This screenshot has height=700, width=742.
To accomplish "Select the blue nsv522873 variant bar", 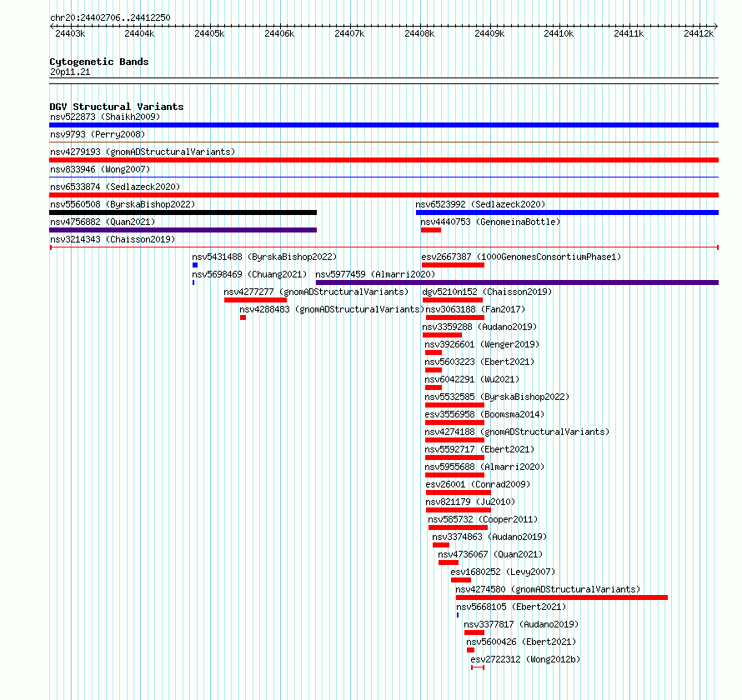I will click(384, 125).
